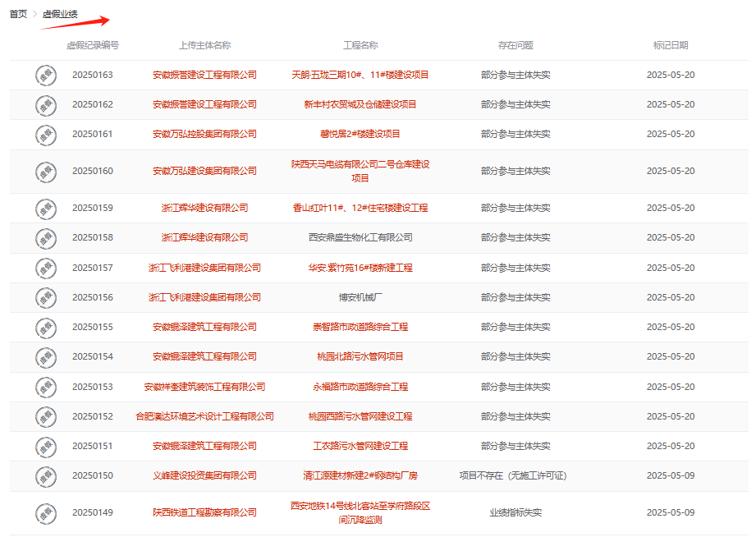
Task: Open the 桃园北路污水管网项目 project link
Action: click(360, 356)
